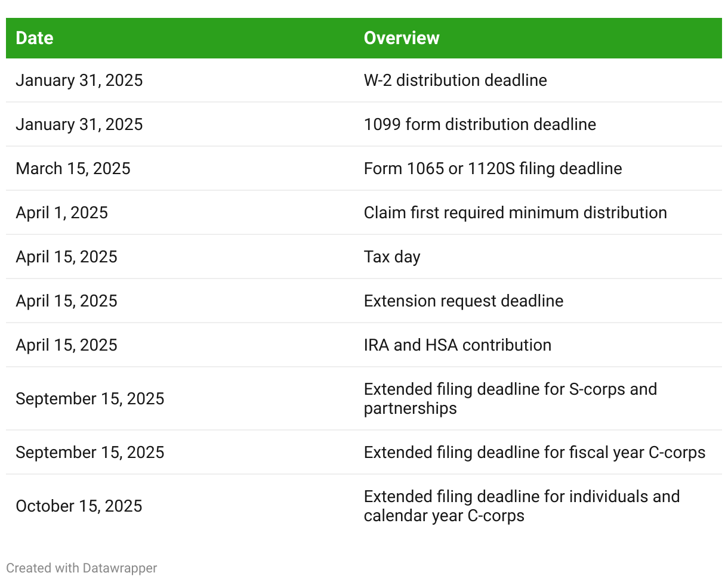
Task: Select the IRA and HSA contribution cell
Action: (457, 345)
